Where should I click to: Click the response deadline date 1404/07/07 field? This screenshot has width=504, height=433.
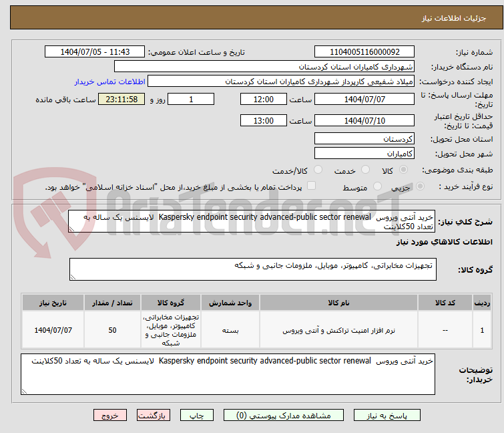(x=364, y=100)
